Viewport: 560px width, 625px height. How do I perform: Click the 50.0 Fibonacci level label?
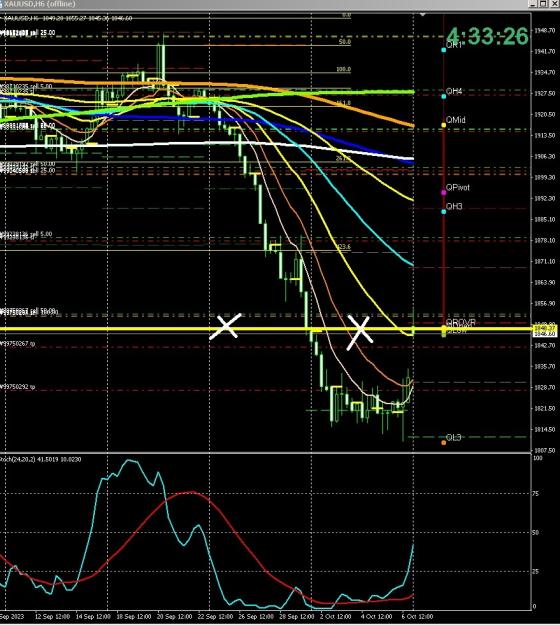tap(344, 41)
